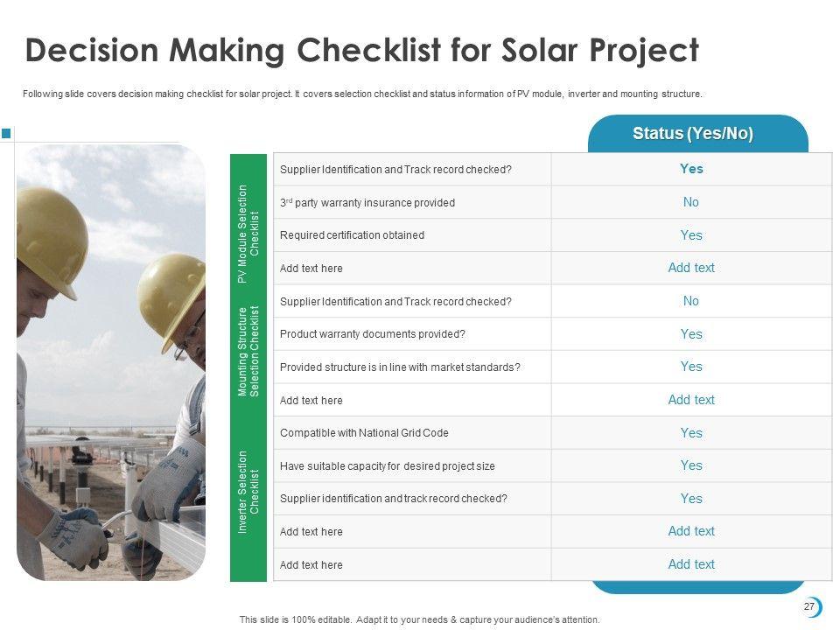Select Provided structure in line with market standards

pyautogui.click(x=400, y=367)
